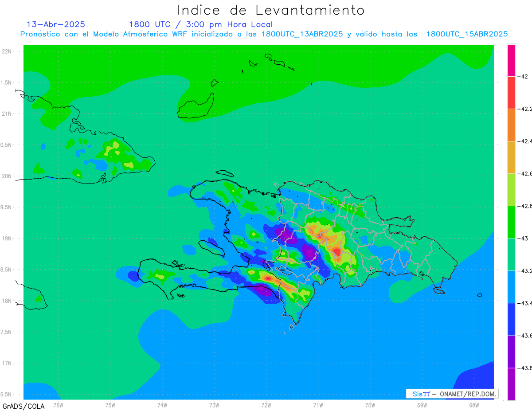
Task: Click the '-43.6' colorbar value
Action: [x=524, y=336]
